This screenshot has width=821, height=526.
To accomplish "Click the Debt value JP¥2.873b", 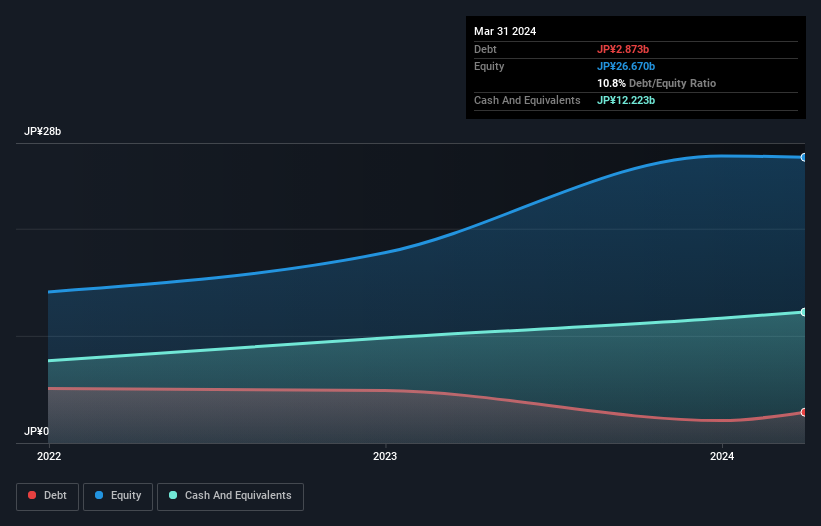I will (x=623, y=49).
